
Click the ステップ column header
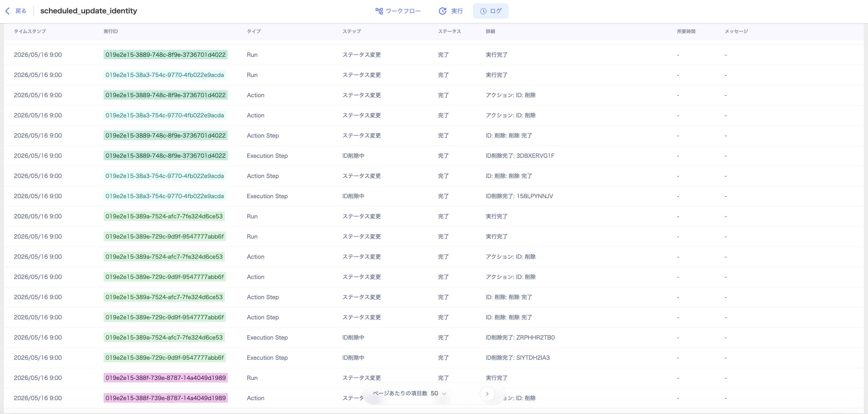click(x=352, y=31)
